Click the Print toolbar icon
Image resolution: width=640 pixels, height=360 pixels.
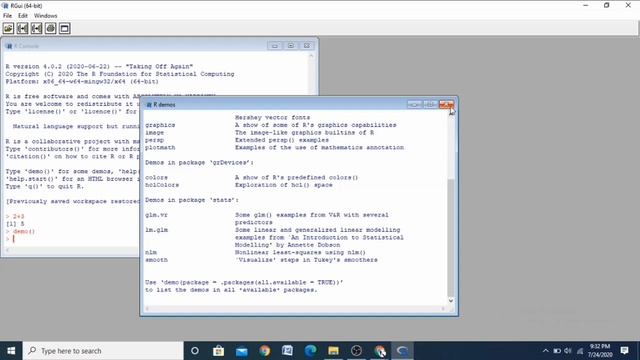51,28
